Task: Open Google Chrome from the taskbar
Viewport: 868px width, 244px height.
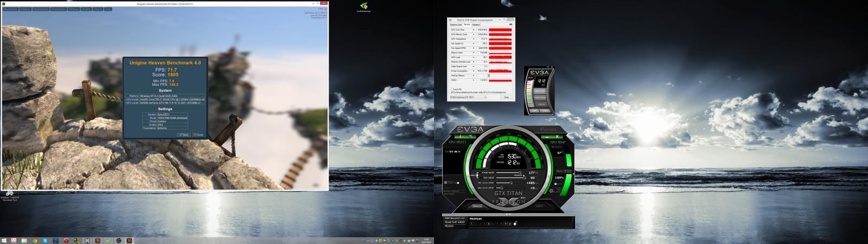Action: click(35, 240)
